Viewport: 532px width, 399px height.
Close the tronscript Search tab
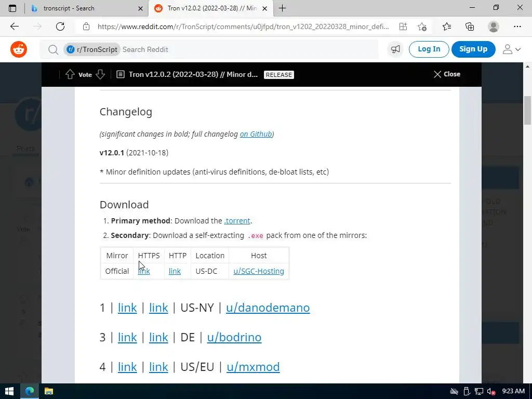(140, 8)
